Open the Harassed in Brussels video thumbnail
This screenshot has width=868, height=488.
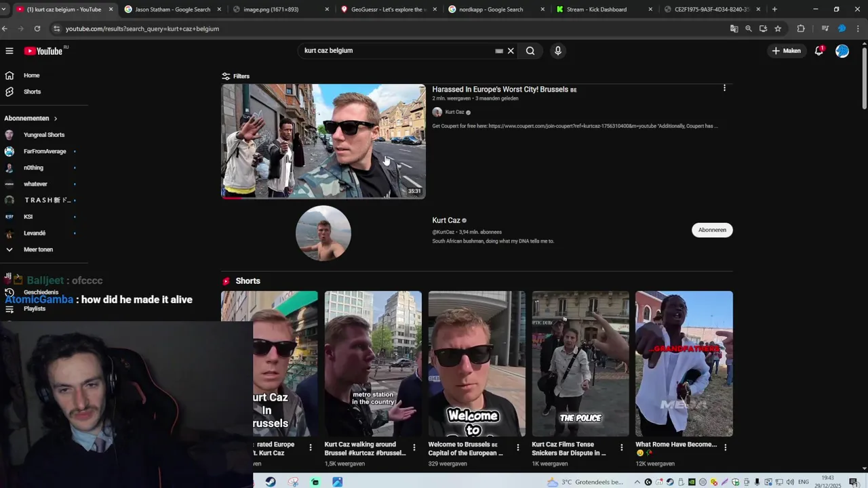323,141
